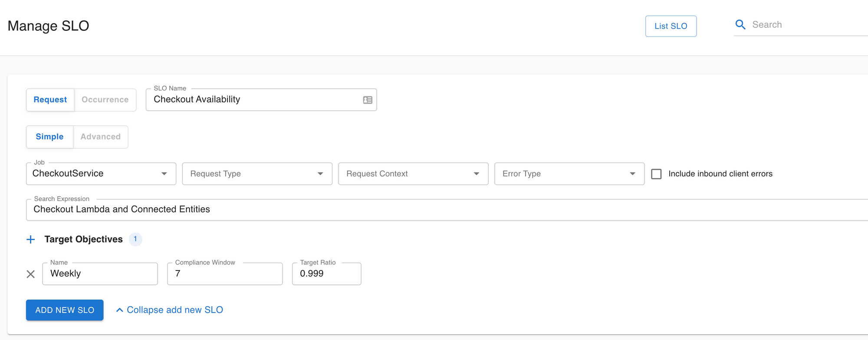Add a target objective with plus icon

click(30, 239)
